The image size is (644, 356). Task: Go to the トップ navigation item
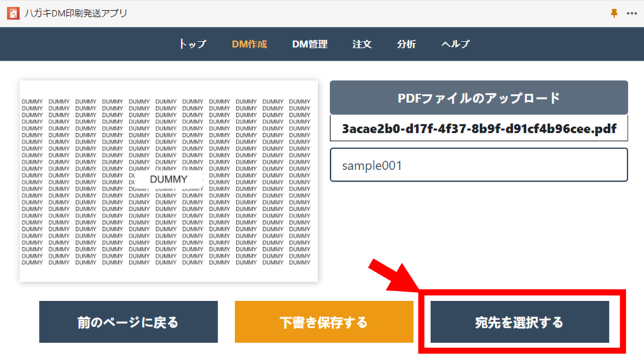(192, 44)
